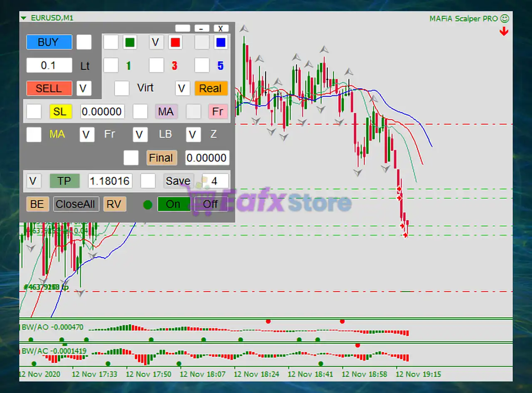This screenshot has height=393, width=532.
Task: Click the smiley face icon beside MAFiA Scalper PRO
Action: 505,19
